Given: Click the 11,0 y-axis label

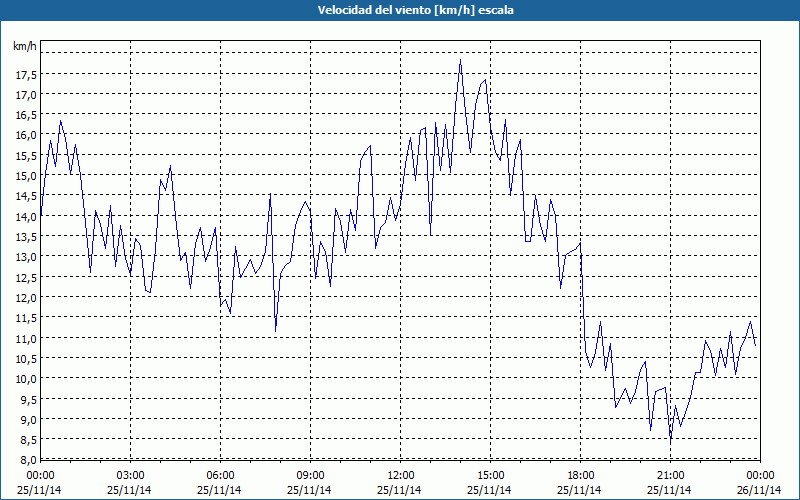Looking at the screenshot, I should click(x=26, y=338).
